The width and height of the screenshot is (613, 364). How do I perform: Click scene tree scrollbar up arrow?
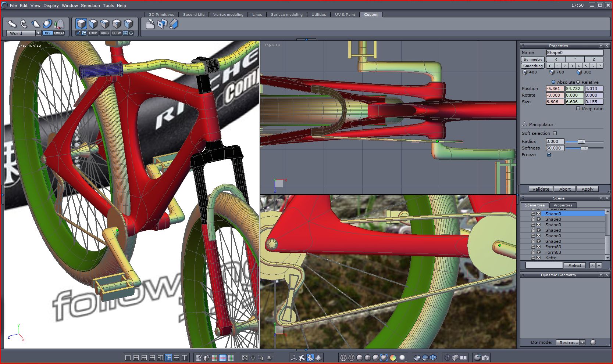(x=607, y=211)
